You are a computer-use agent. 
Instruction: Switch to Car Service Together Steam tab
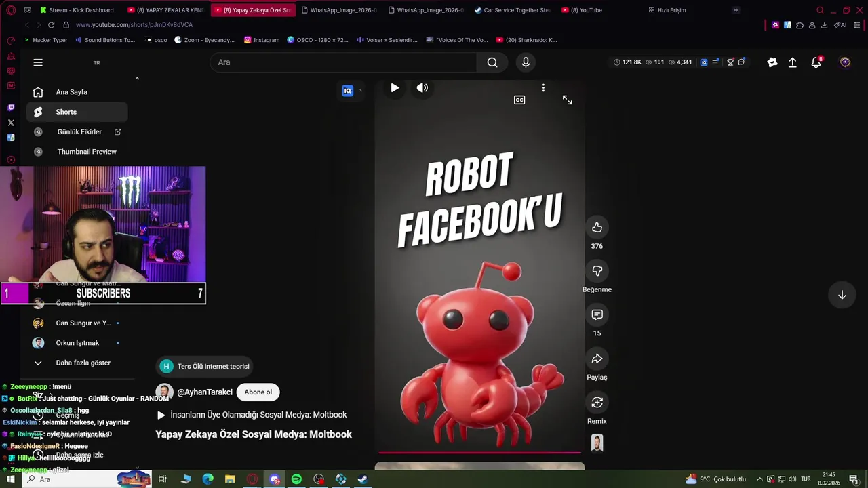click(513, 10)
